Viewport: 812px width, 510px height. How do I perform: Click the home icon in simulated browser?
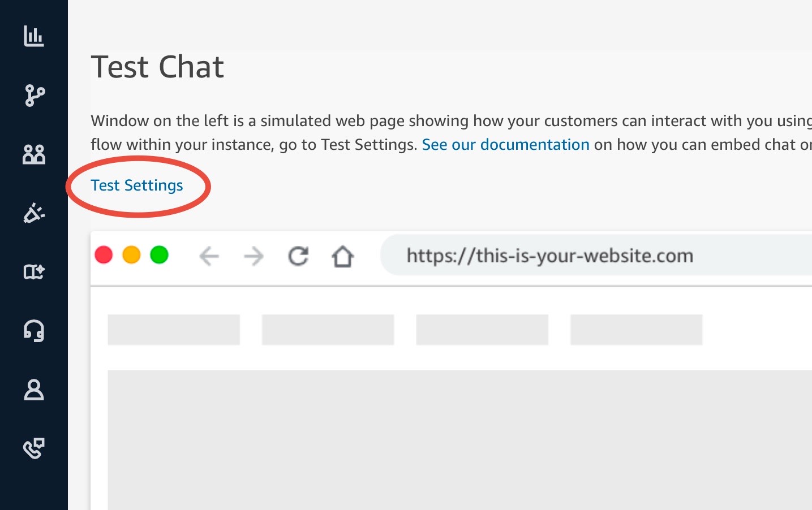(x=342, y=256)
